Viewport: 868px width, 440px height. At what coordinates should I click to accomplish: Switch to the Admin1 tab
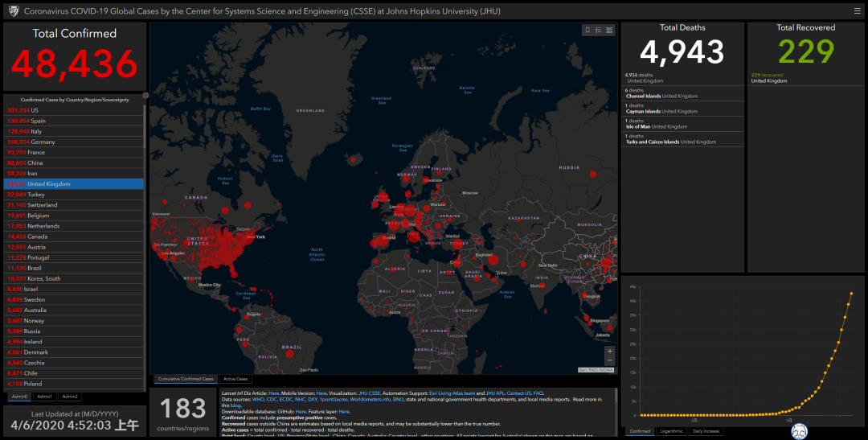tap(45, 397)
